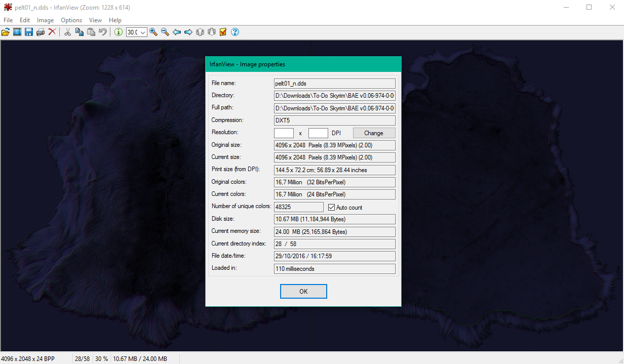Viewport: 624px width, 364px height.
Task: Expand the zoom percentage dropdown
Action: click(143, 32)
